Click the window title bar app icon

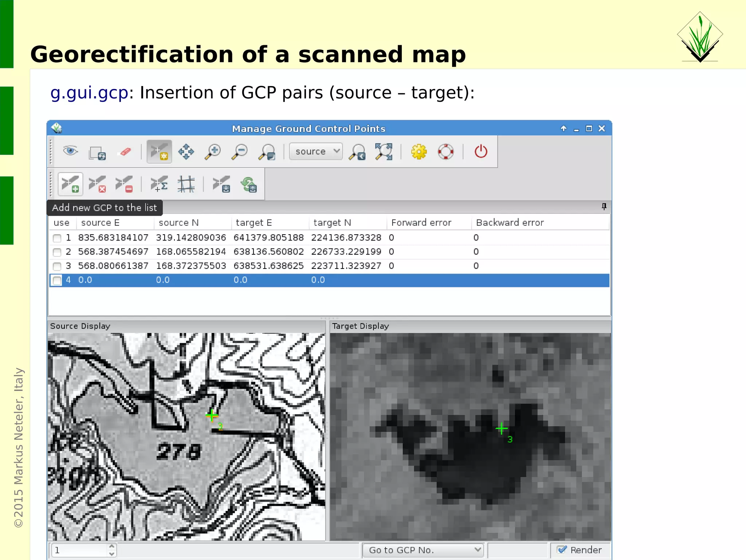pos(56,128)
